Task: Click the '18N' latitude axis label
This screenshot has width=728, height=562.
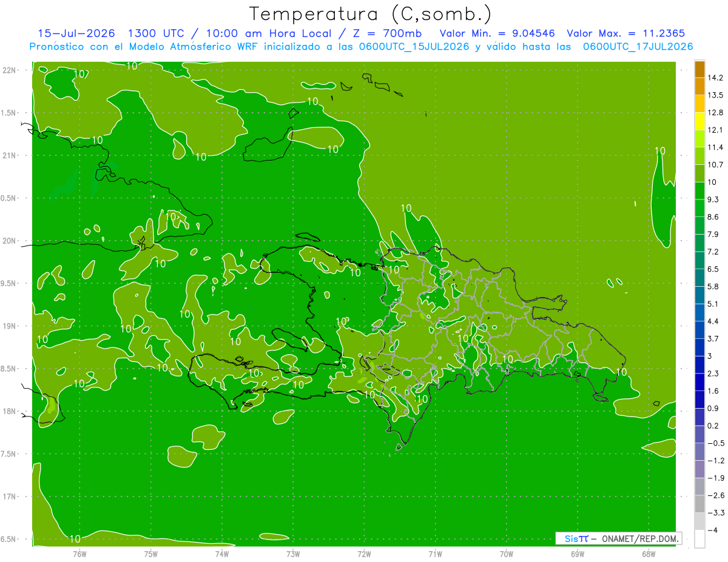Action: (10, 411)
